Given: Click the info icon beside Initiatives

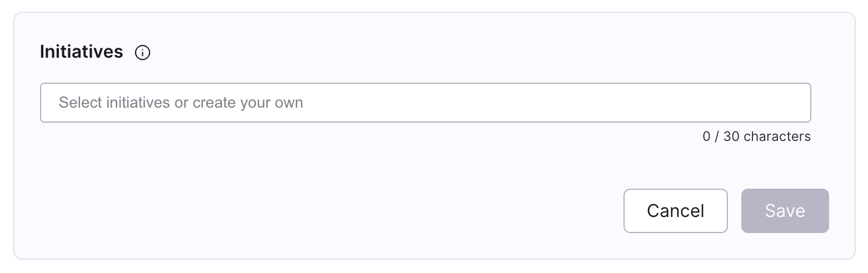Looking at the screenshot, I should (143, 53).
